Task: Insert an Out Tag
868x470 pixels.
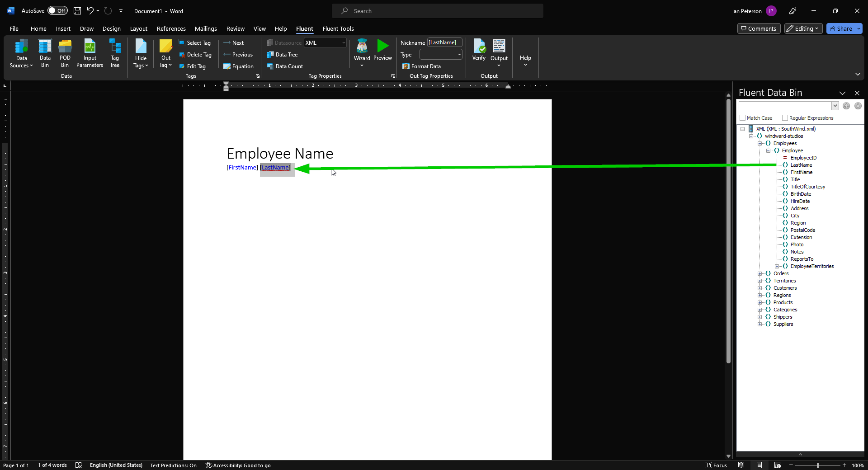Action: (166, 54)
